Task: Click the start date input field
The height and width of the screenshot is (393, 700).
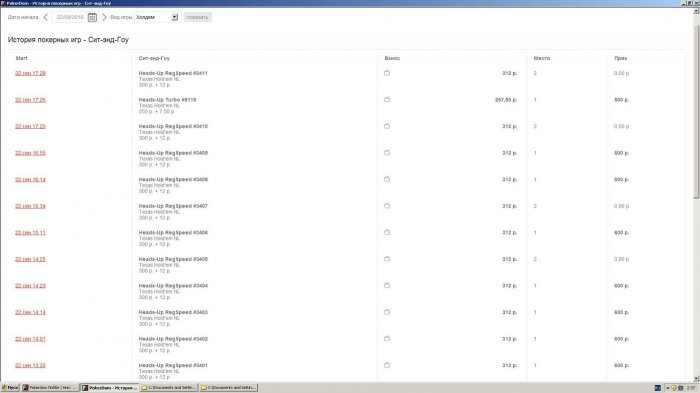Action: (70, 17)
